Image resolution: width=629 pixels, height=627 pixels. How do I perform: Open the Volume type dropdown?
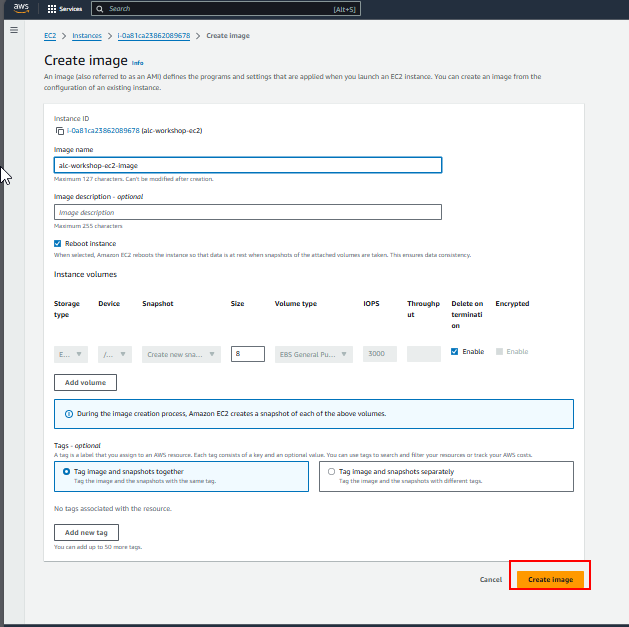pyautogui.click(x=313, y=354)
